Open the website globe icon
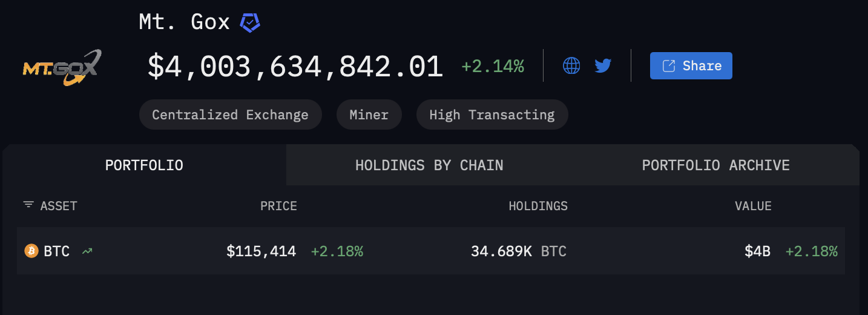The image size is (868, 315). pos(571,65)
